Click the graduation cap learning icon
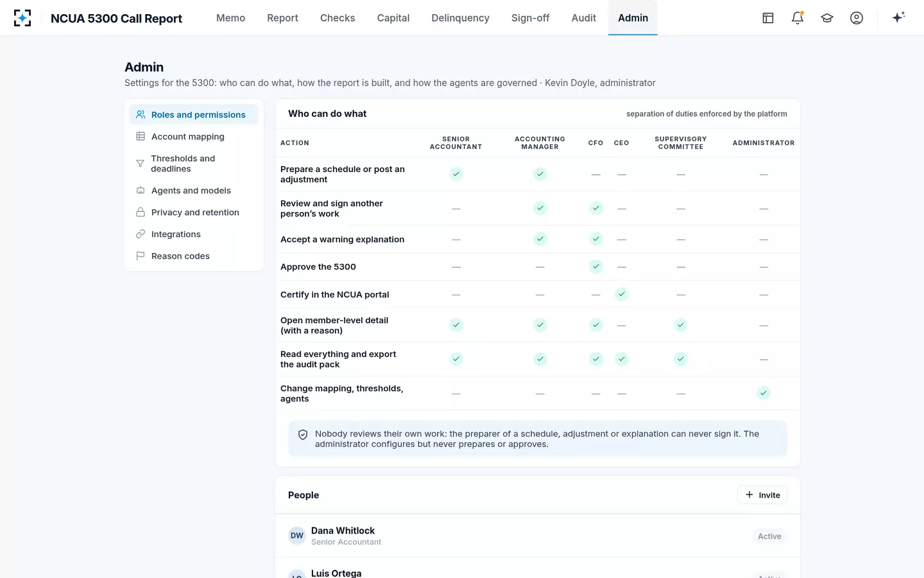 coord(827,18)
